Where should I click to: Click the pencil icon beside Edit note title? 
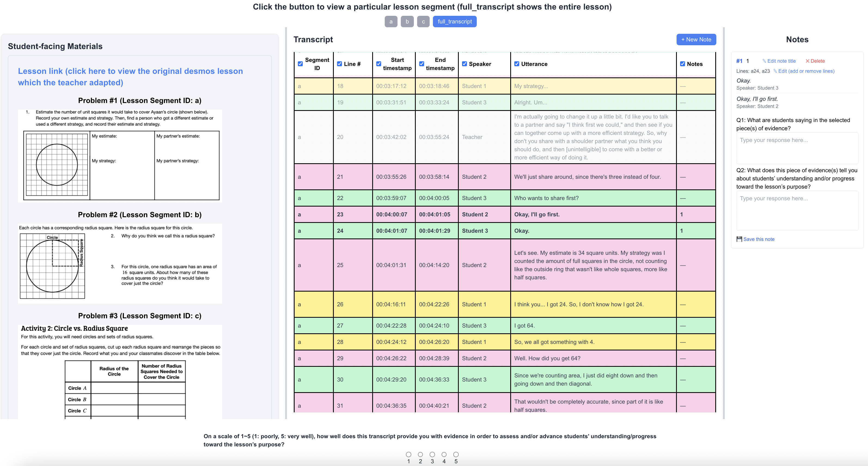pos(764,61)
